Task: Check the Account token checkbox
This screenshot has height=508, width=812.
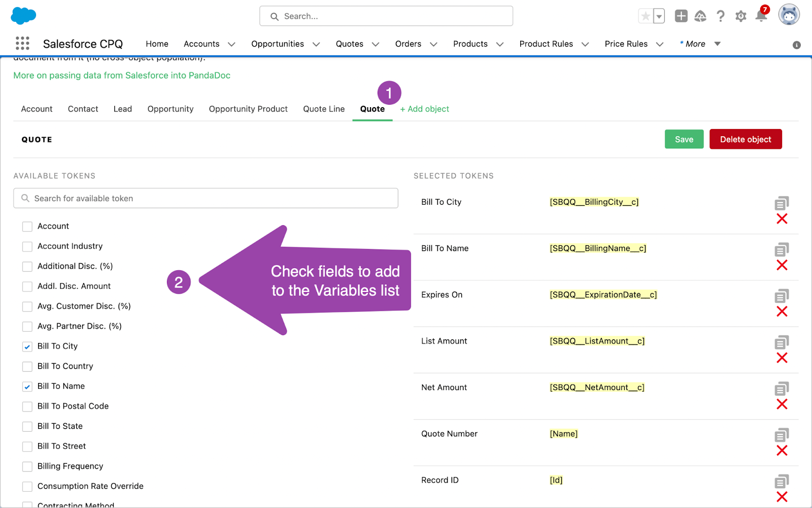Action: point(27,227)
